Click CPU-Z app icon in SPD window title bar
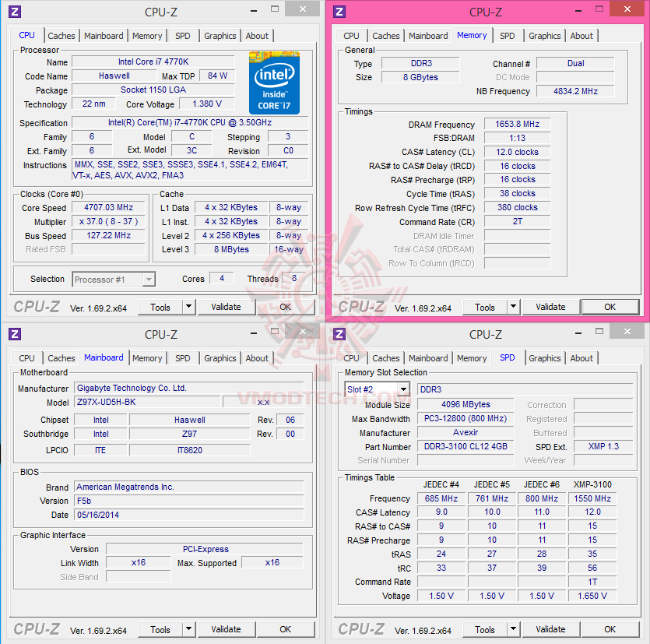The image size is (650, 644). click(339, 334)
